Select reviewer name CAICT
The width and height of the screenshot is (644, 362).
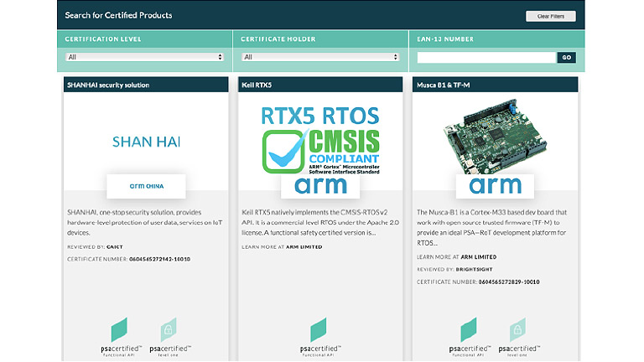[115, 247]
